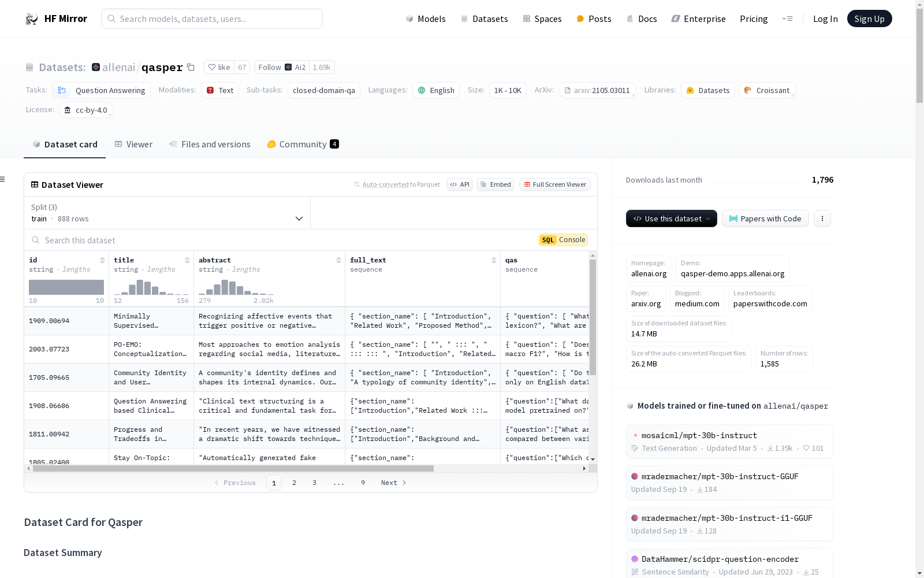Select the Question Answering task tag

102,90
